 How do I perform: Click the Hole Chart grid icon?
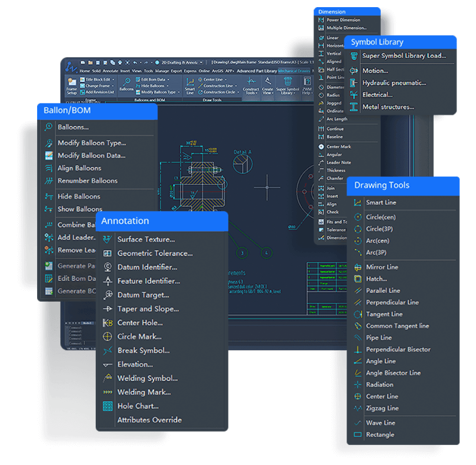[x=108, y=406]
